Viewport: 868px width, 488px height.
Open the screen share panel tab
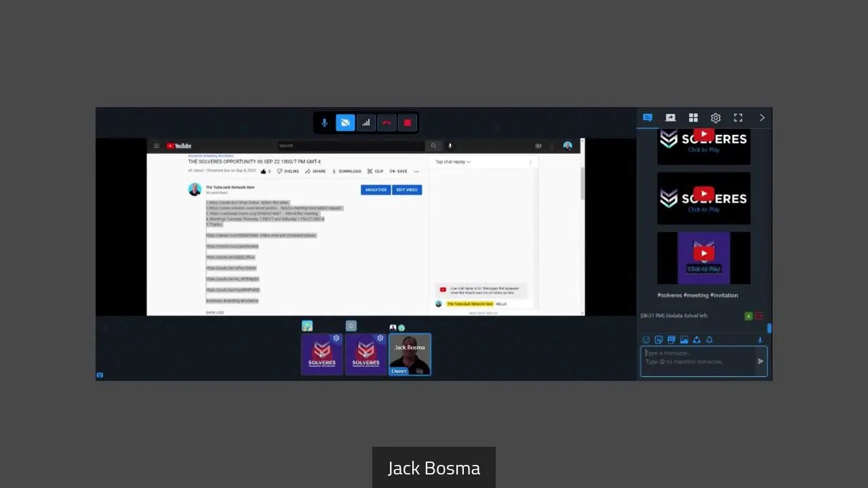point(671,118)
